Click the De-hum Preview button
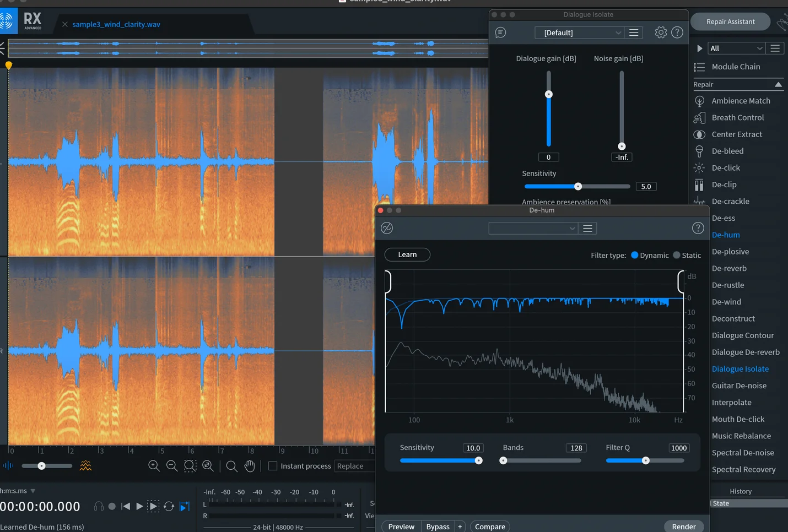Screen dimensions: 788x532 [401, 526]
